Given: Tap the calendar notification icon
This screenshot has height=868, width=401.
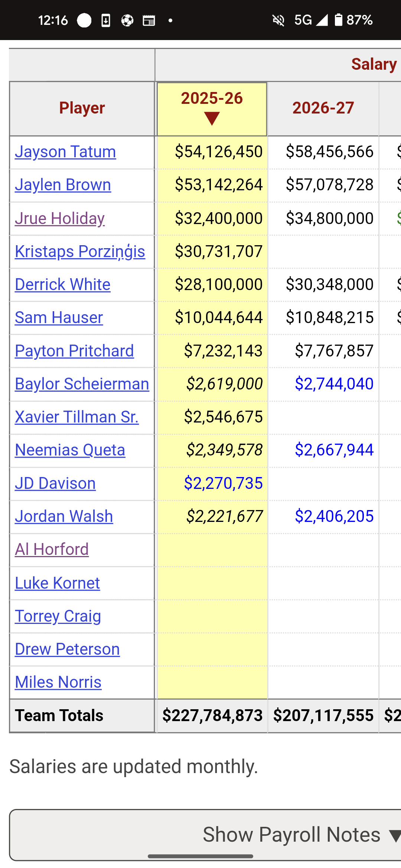Looking at the screenshot, I should [x=149, y=20].
